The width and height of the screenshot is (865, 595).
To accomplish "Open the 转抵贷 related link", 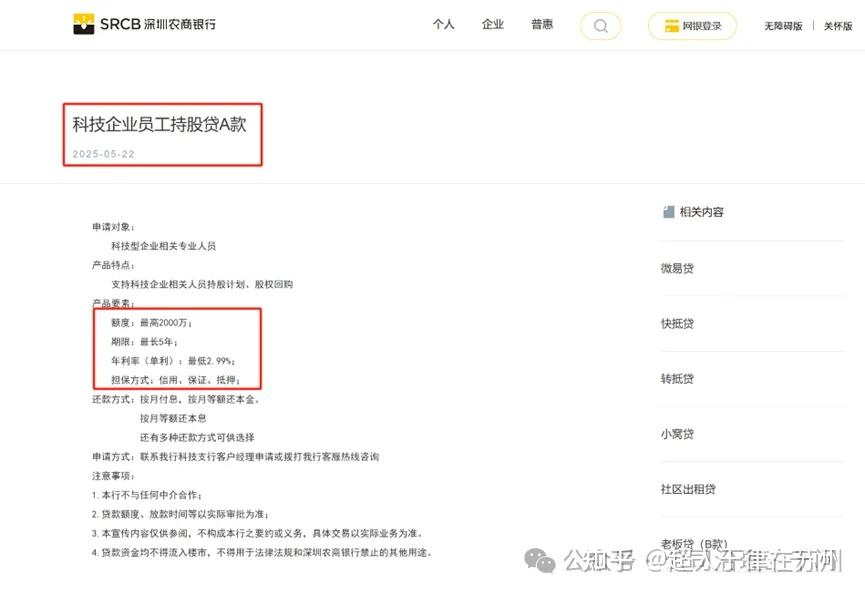I will click(677, 379).
